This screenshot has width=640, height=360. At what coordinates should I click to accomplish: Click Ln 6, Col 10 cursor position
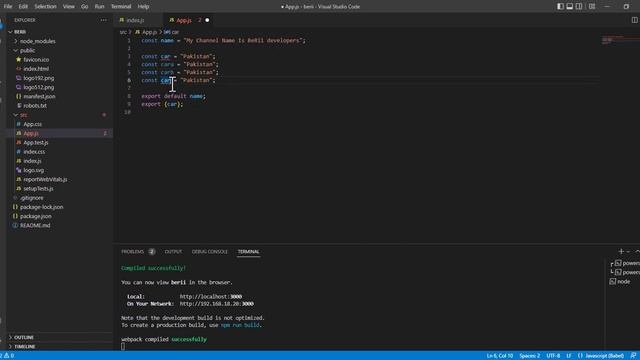pyautogui.click(x=500, y=356)
